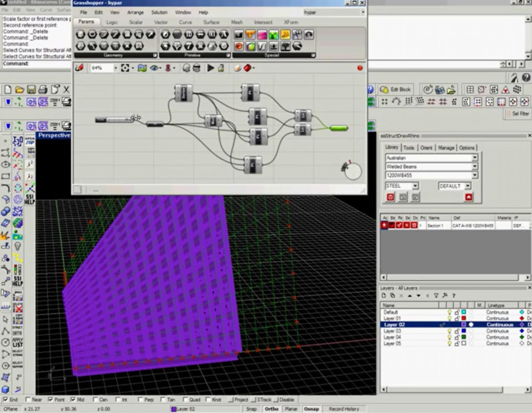Image resolution: width=532 pixels, height=413 pixels.
Task: Select the Params tab in Grasshopper
Action: click(87, 22)
